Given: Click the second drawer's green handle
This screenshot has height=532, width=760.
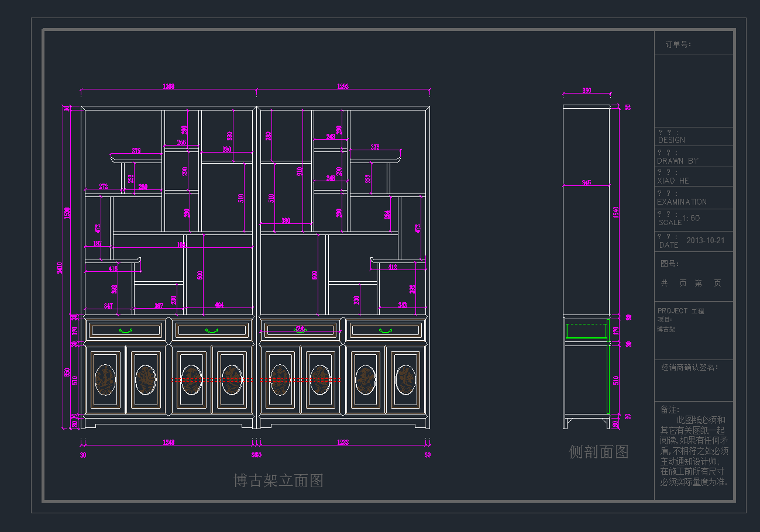Looking at the screenshot, I should click(212, 330).
